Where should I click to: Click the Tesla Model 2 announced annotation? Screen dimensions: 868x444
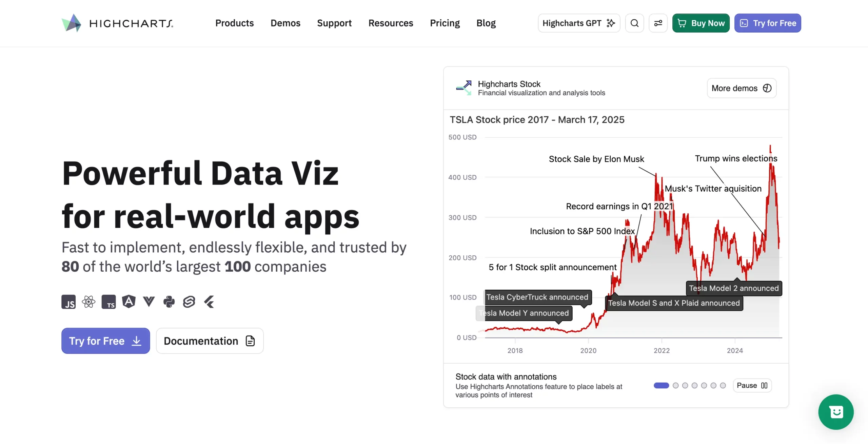(x=734, y=288)
